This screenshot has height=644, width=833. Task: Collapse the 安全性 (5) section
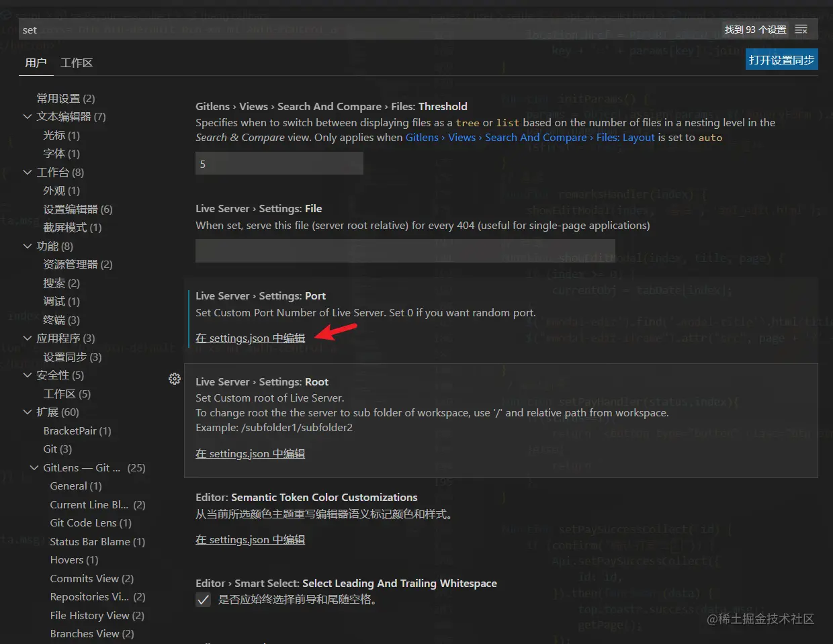[x=28, y=375]
